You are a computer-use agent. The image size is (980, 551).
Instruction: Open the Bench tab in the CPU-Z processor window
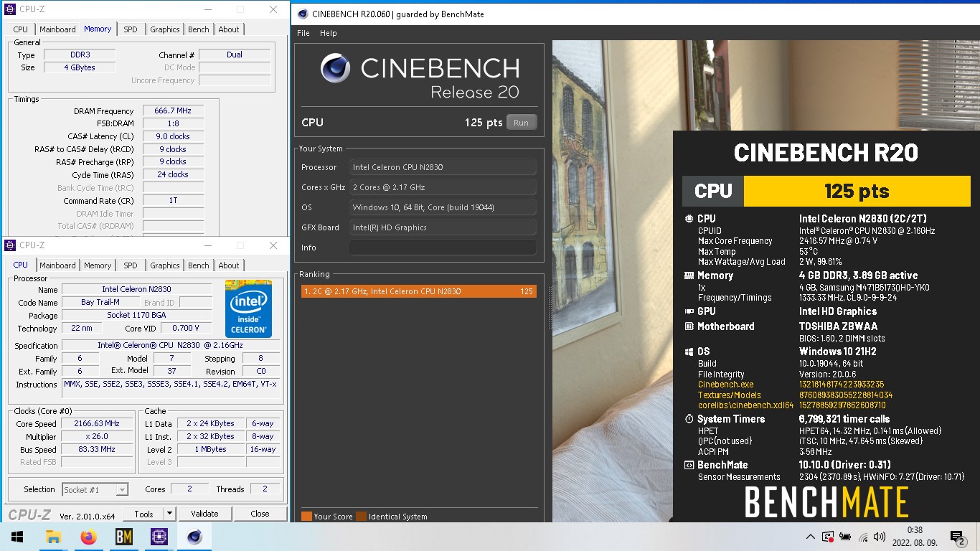199,265
